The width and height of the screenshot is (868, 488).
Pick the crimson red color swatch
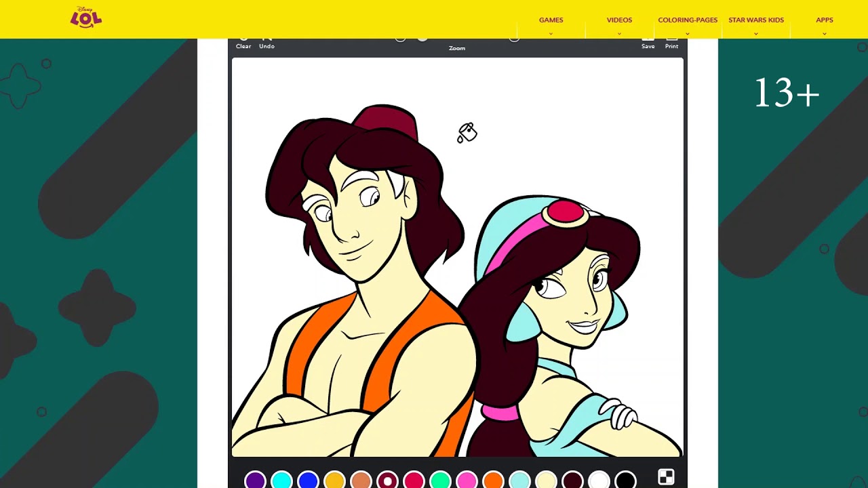414,481
